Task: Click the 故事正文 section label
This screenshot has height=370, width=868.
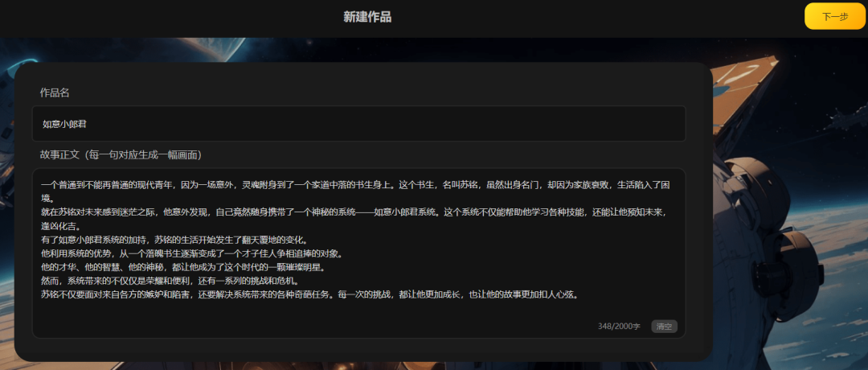Action: [x=121, y=154]
